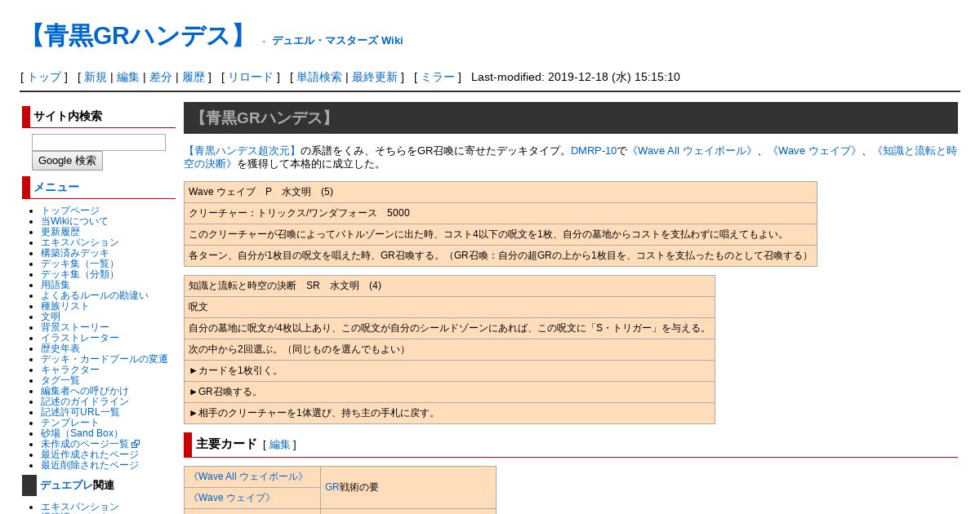
Task: Select text '知識と流転と時空の決断 SR 水文明 (4)'
Action: [x=285, y=286]
